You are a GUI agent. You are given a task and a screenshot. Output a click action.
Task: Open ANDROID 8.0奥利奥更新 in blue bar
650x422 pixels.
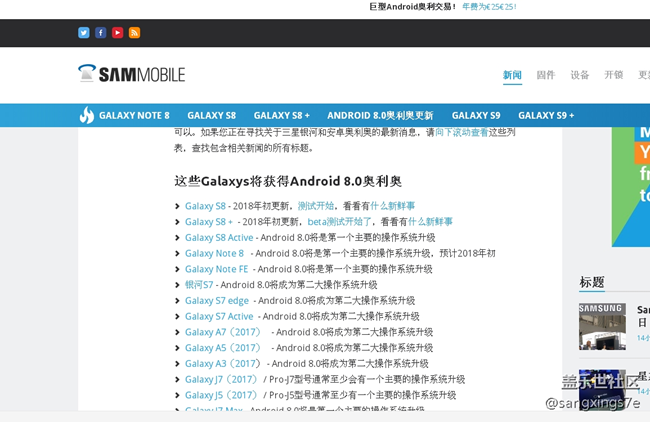pyautogui.click(x=380, y=116)
